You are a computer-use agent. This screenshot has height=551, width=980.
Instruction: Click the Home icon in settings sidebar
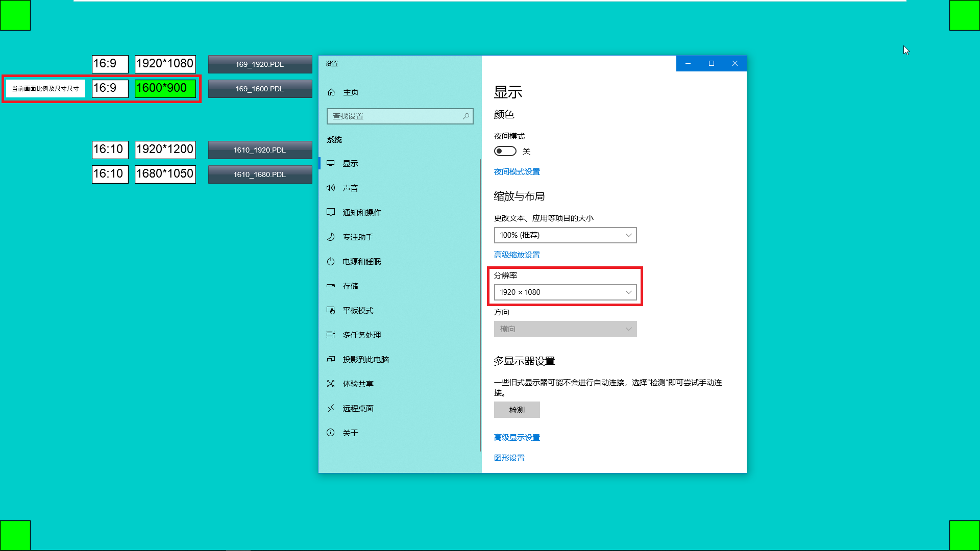pos(331,92)
